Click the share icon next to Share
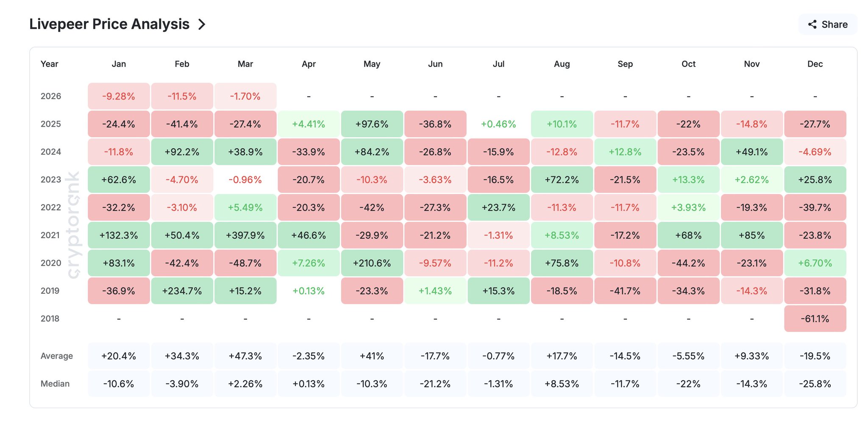 point(812,25)
